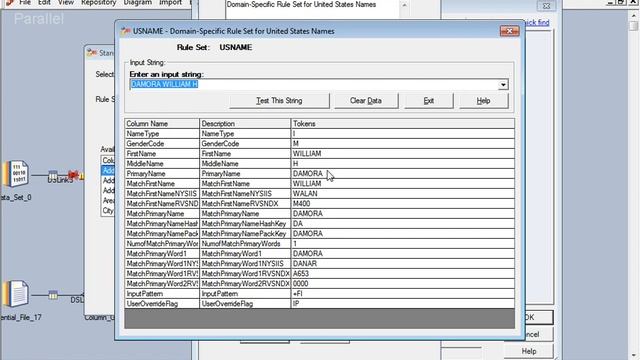The height and width of the screenshot is (360, 640).
Task: Select the NameType row cell
Action: [x=162, y=134]
